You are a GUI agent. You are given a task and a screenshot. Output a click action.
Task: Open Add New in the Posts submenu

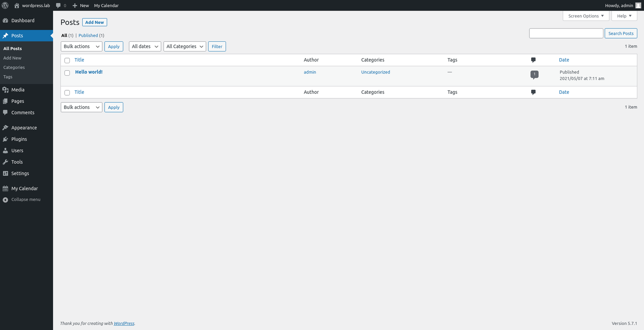(12, 58)
